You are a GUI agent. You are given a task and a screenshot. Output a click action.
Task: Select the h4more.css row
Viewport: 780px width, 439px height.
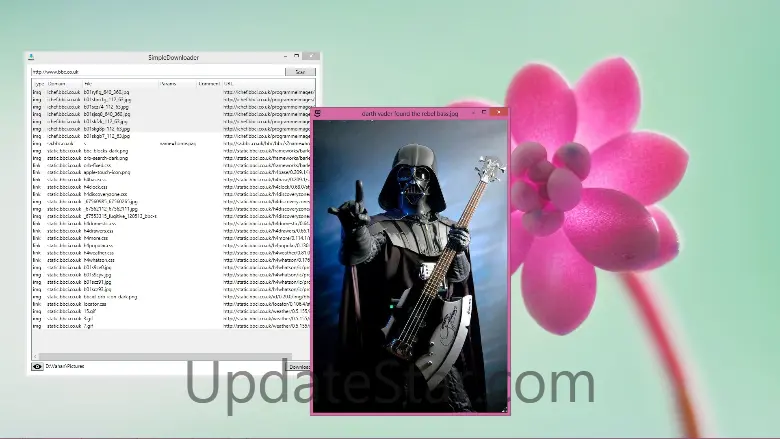171,238
